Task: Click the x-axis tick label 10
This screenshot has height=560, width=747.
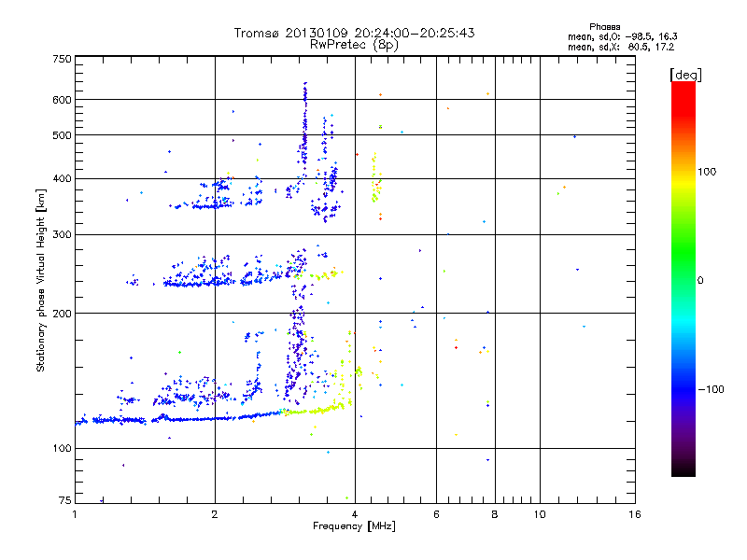Action: coord(540,514)
